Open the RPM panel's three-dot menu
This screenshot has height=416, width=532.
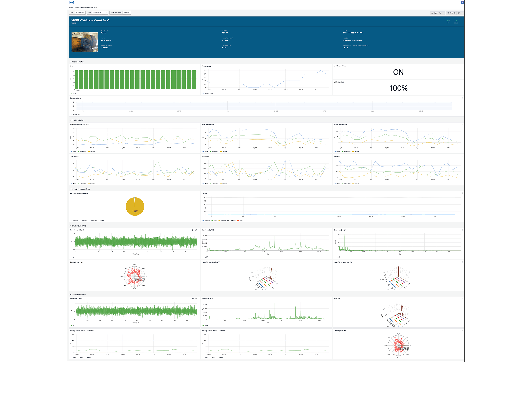tap(198, 66)
